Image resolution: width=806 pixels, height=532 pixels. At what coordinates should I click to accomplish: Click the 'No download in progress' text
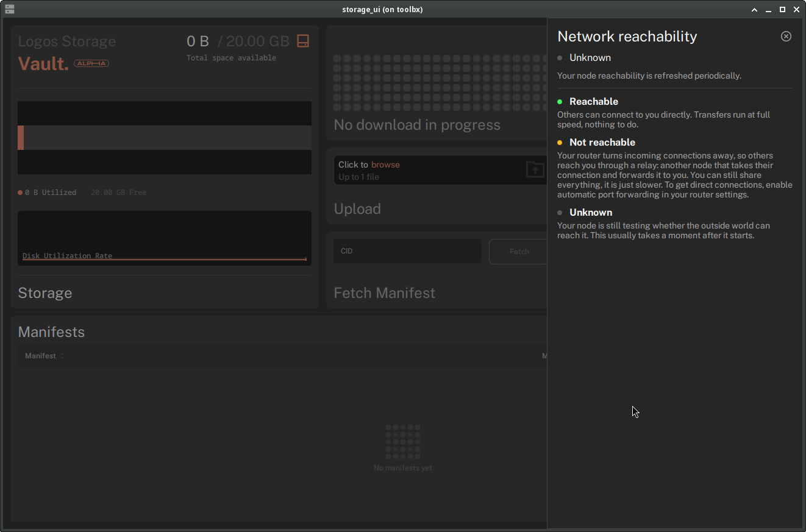(x=417, y=125)
